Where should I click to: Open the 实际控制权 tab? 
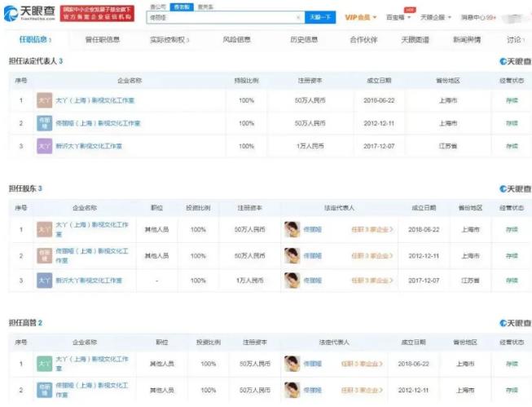point(169,40)
